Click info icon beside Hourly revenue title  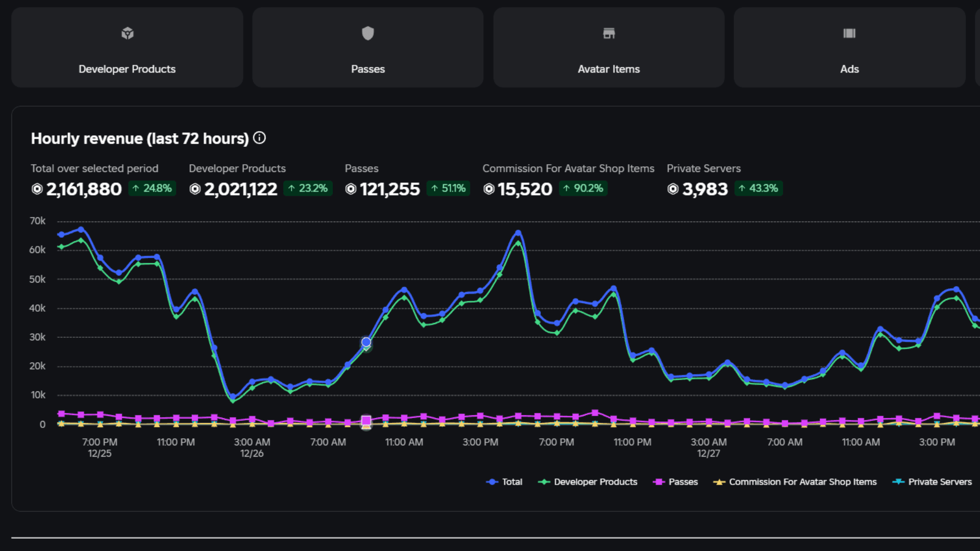click(259, 138)
